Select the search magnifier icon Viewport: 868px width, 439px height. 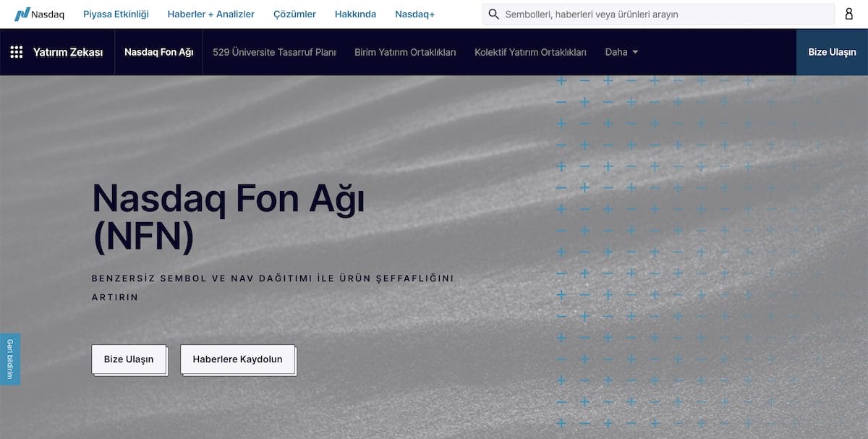pos(493,14)
